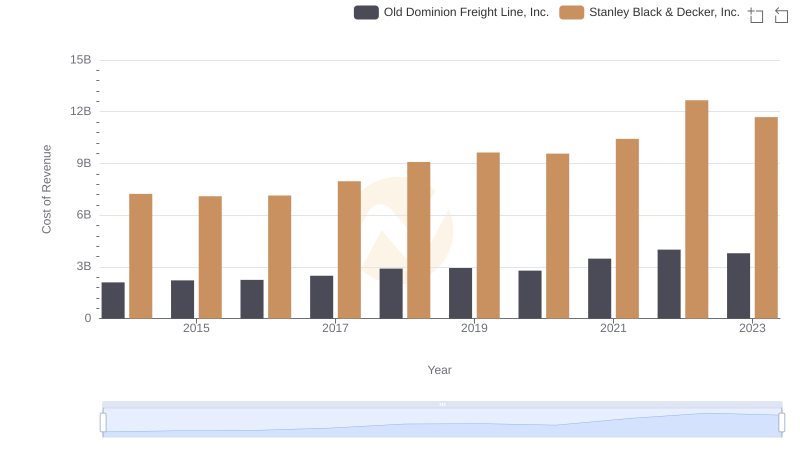Click the Cost of Revenue axis title
800x461 pixels.
tap(46, 189)
